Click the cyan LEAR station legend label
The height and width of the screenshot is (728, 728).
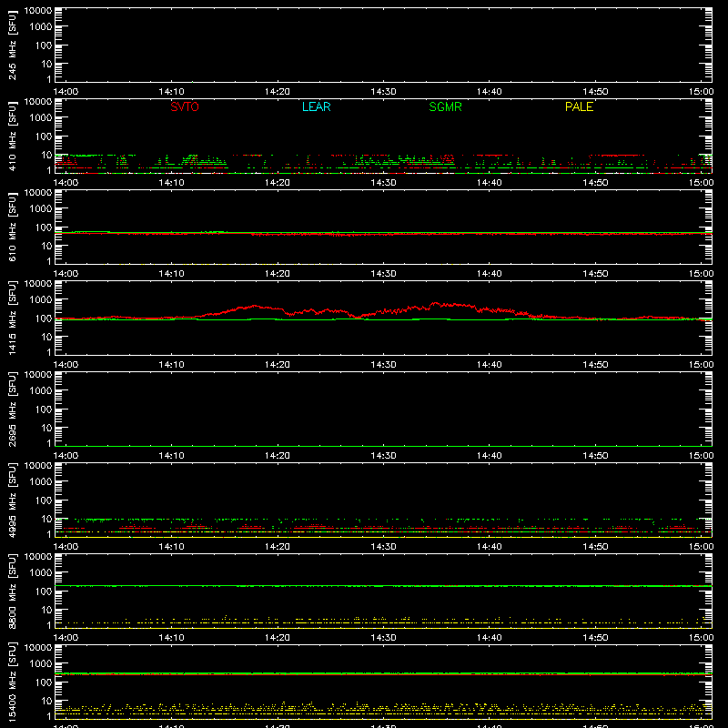click(316, 106)
